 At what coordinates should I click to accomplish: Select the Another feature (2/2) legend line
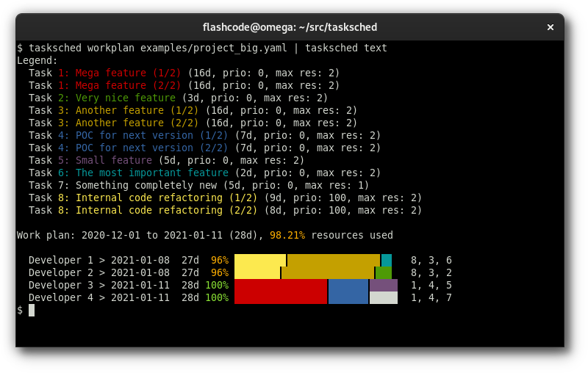click(193, 123)
